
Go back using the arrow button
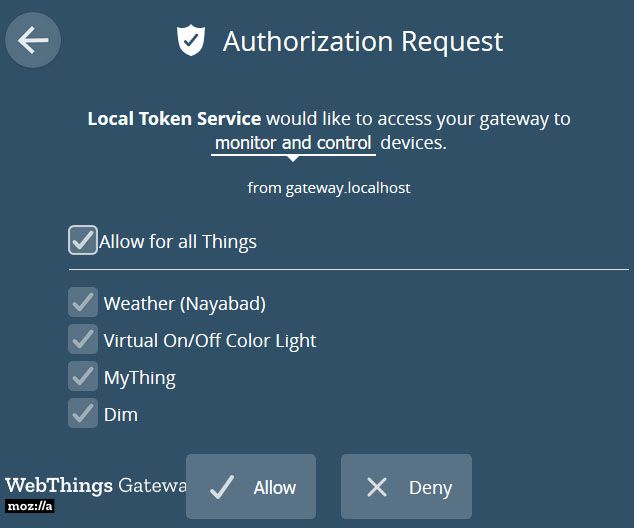(x=33, y=40)
